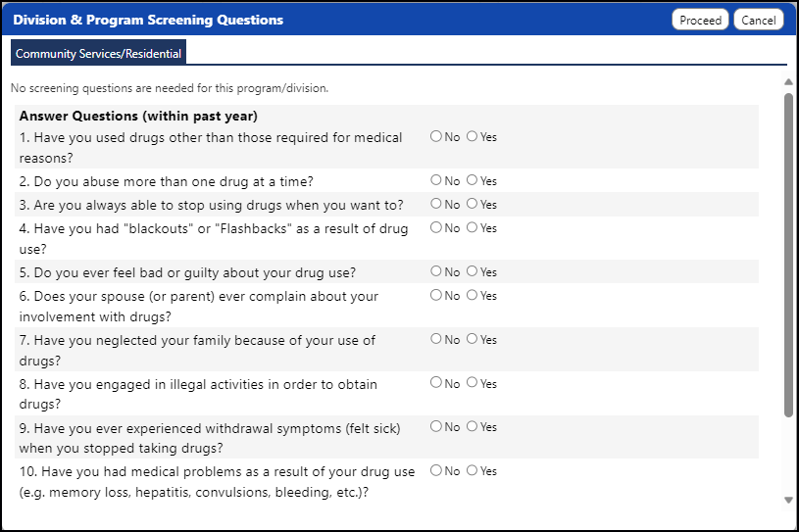The image size is (799, 532).
Task: Choose Yes for abusing more than one drug
Action: (x=472, y=179)
